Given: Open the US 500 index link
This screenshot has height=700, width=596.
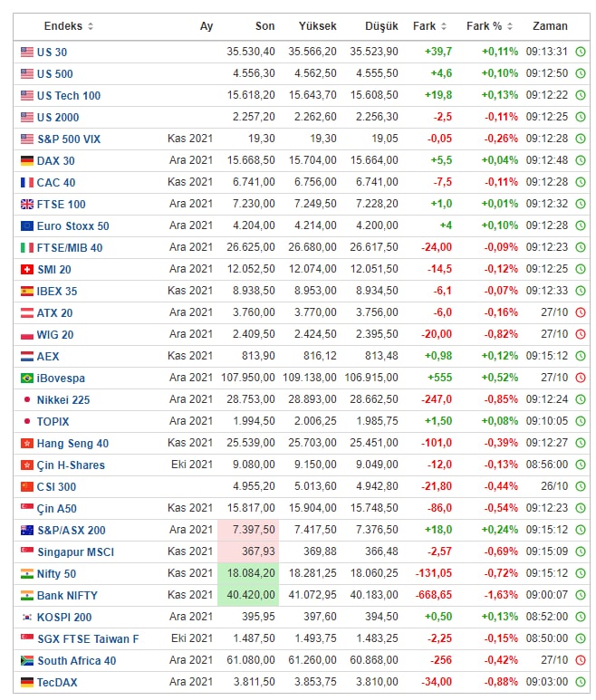Looking at the screenshot, I should click(55, 74).
